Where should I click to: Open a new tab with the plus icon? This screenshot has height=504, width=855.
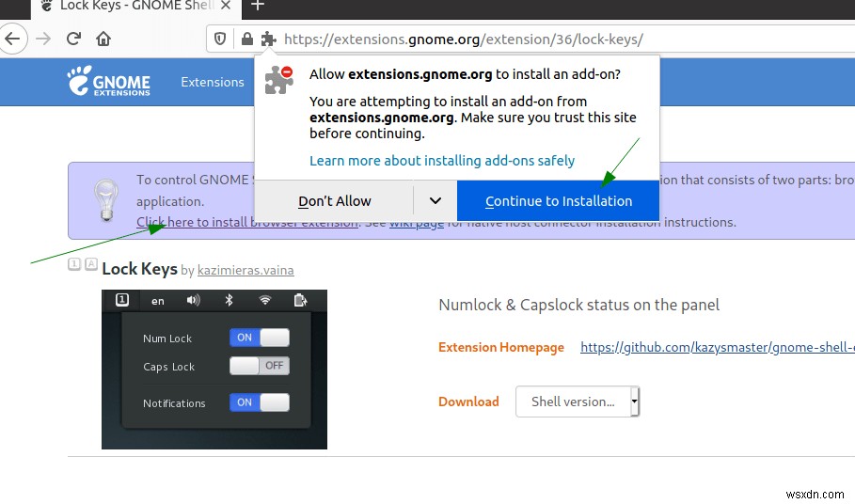[258, 6]
